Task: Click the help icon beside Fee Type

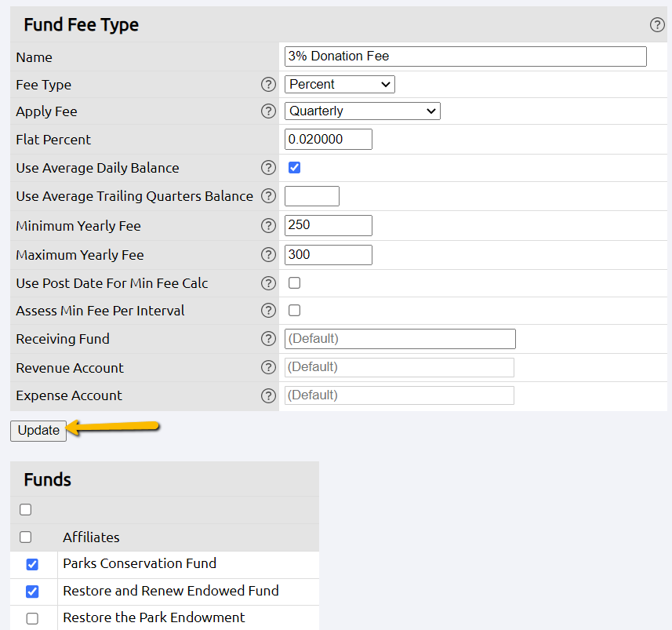Action: tap(268, 84)
